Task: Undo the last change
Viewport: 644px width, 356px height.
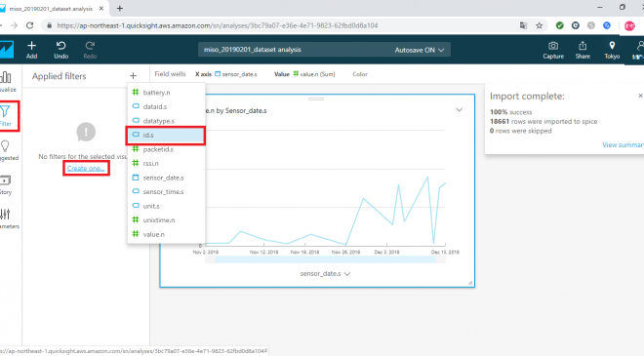Action: click(60, 50)
